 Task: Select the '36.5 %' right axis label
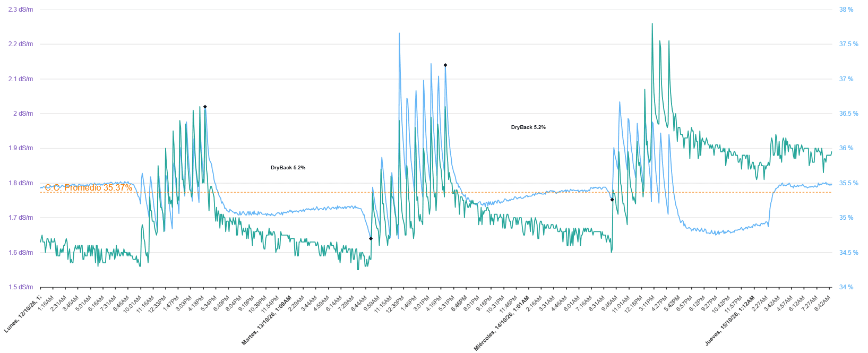pyautogui.click(x=848, y=114)
